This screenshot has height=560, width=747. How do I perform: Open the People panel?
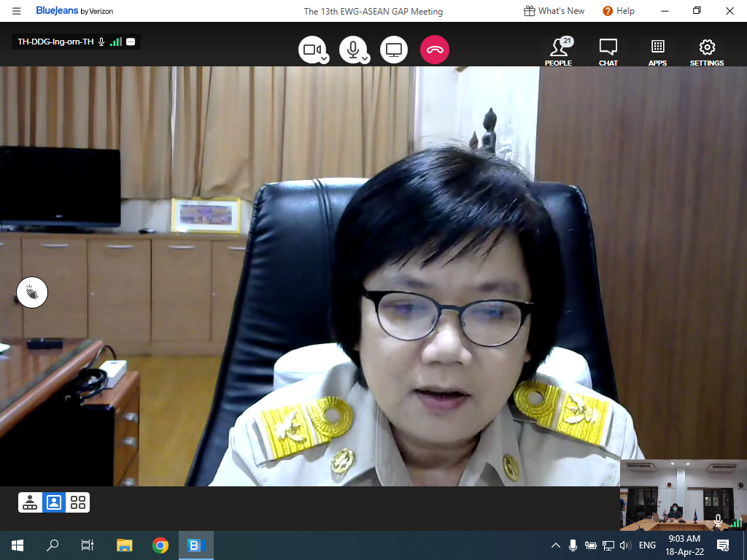pyautogui.click(x=558, y=52)
